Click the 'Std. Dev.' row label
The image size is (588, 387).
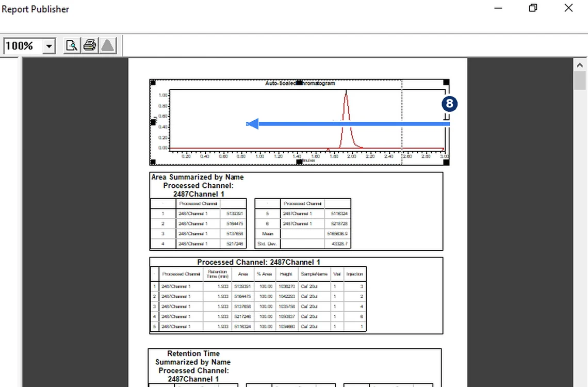[267, 244]
